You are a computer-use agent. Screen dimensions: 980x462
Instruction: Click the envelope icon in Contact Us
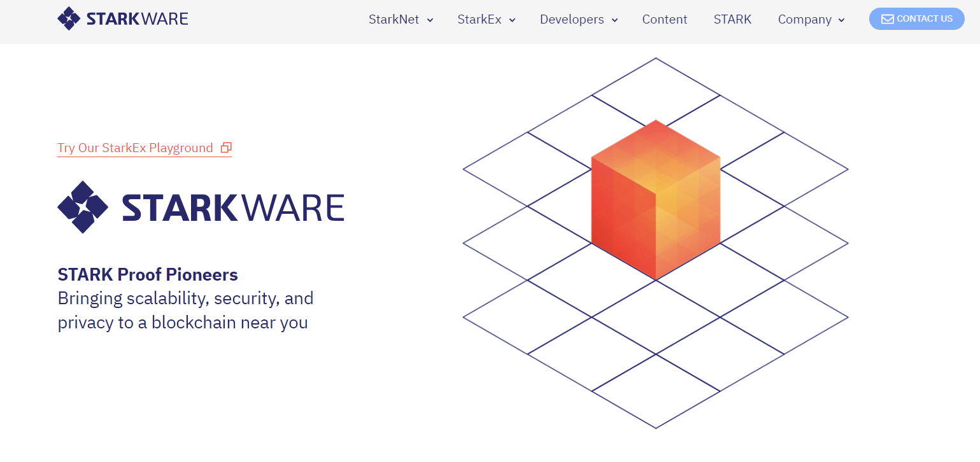[887, 19]
